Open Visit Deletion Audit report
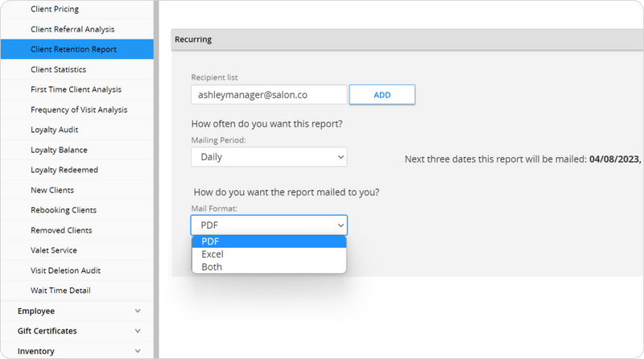The image size is (644, 359). coord(65,270)
